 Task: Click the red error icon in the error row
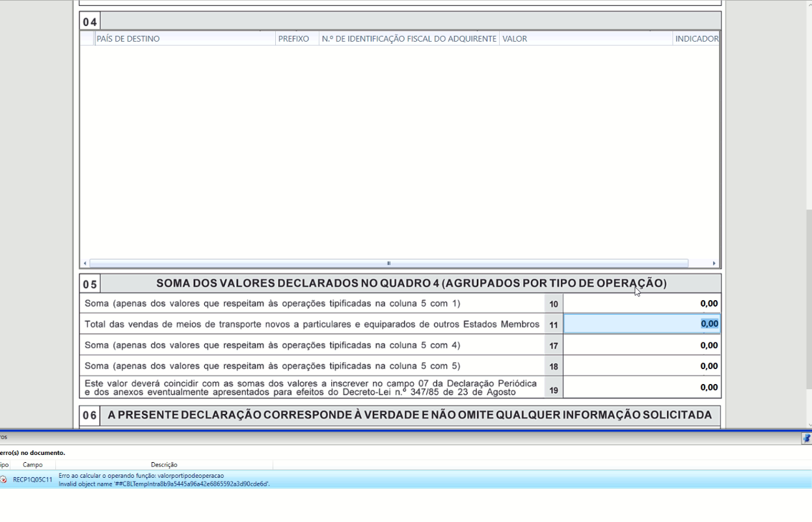pos(3,480)
